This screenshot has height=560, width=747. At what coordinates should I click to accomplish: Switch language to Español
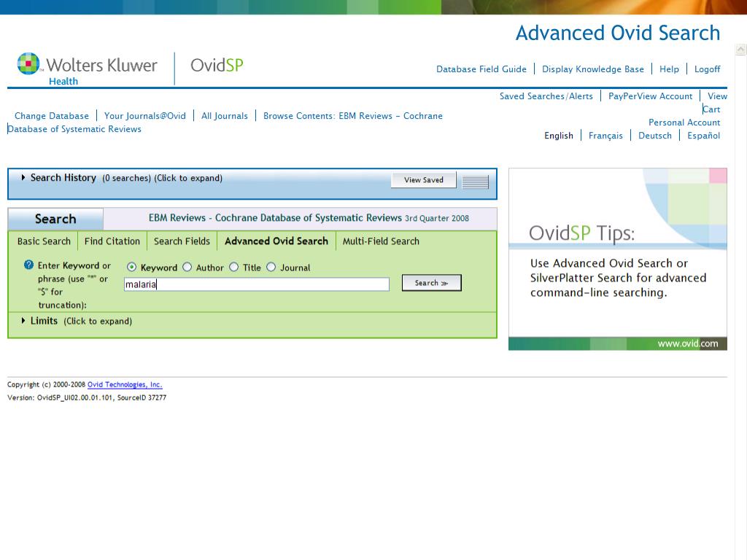(703, 136)
